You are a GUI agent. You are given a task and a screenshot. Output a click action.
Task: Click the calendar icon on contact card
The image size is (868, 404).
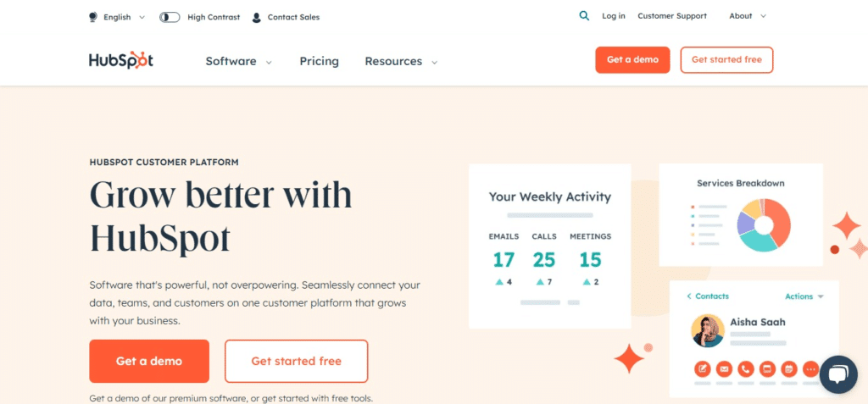point(789,369)
